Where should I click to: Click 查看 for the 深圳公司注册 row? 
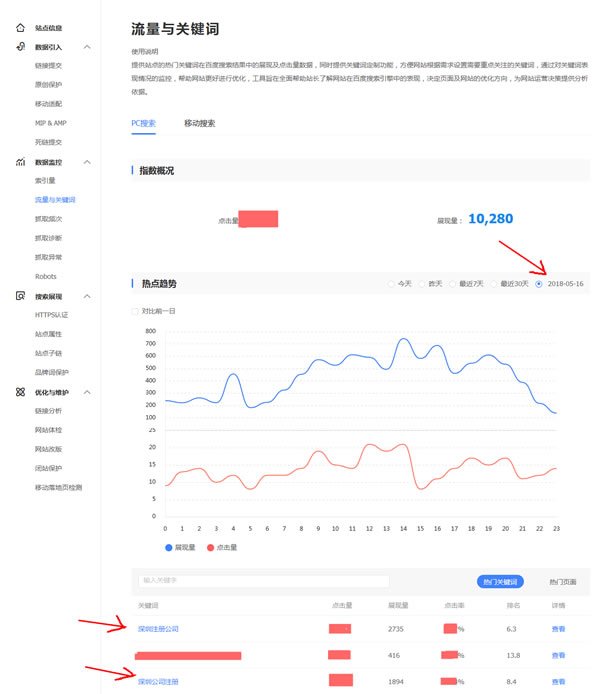pyautogui.click(x=558, y=681)
